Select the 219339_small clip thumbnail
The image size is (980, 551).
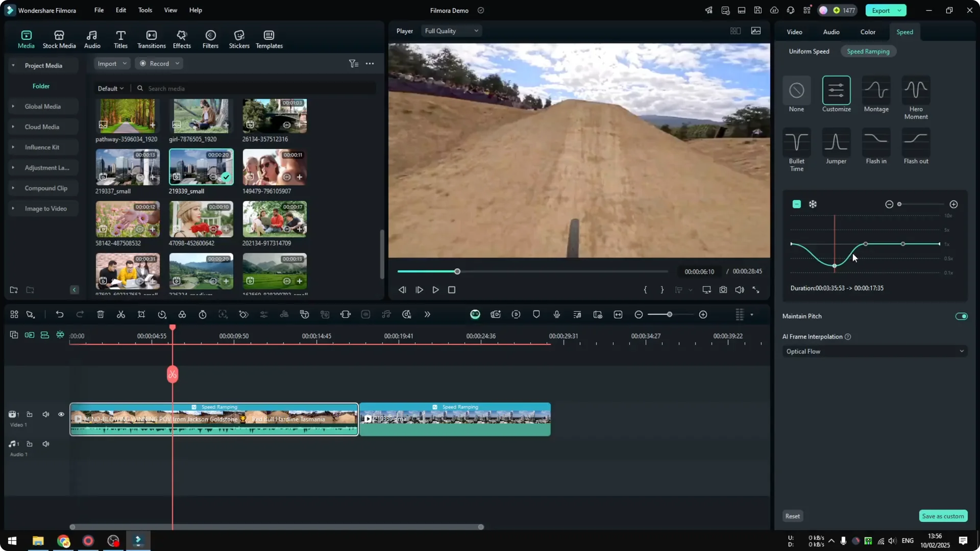click(201, 167)
